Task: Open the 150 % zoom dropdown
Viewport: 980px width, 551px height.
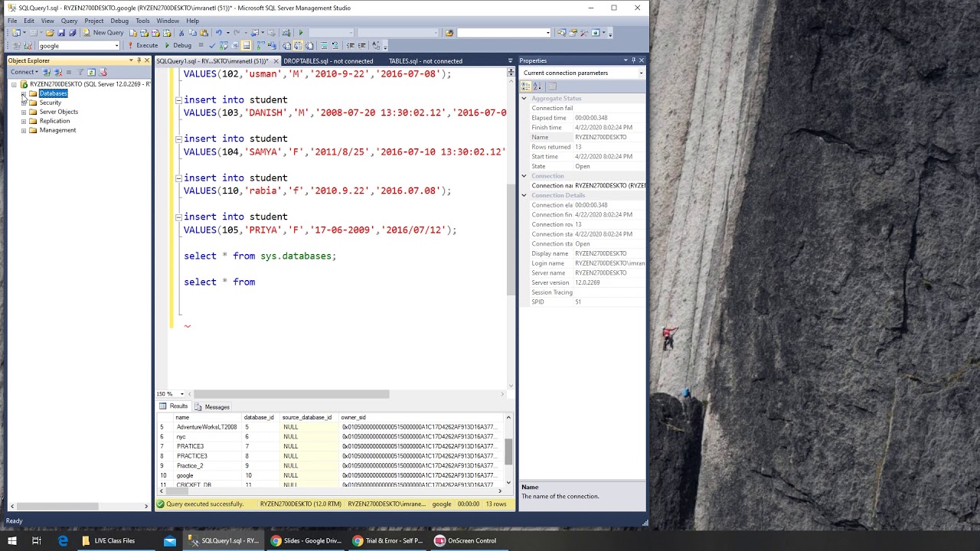Action: [x=181, y=394]
